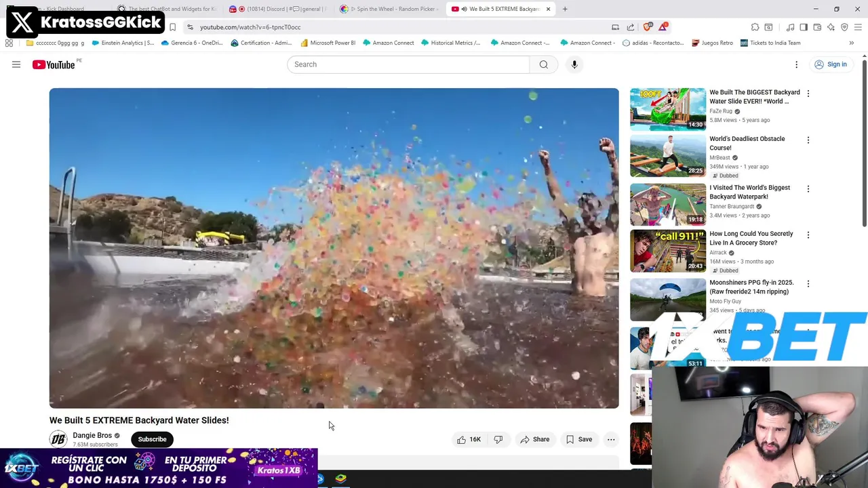Go to the YouTube home logo

(x=54, y=64)
